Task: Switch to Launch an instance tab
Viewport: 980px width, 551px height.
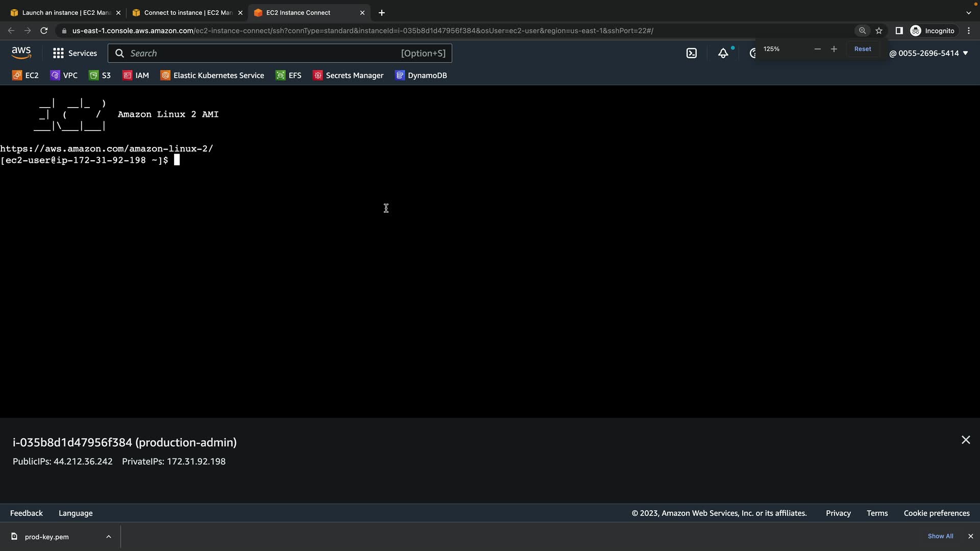Action: 66,13
